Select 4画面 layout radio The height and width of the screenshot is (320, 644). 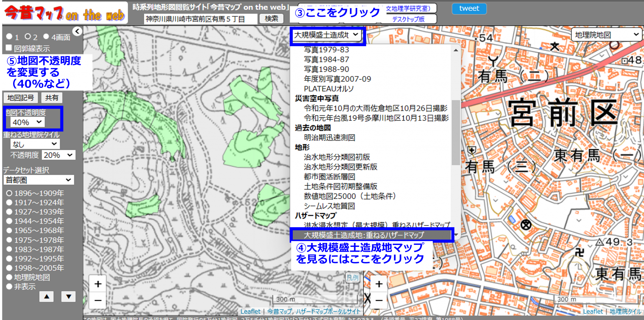click(46, 36)
